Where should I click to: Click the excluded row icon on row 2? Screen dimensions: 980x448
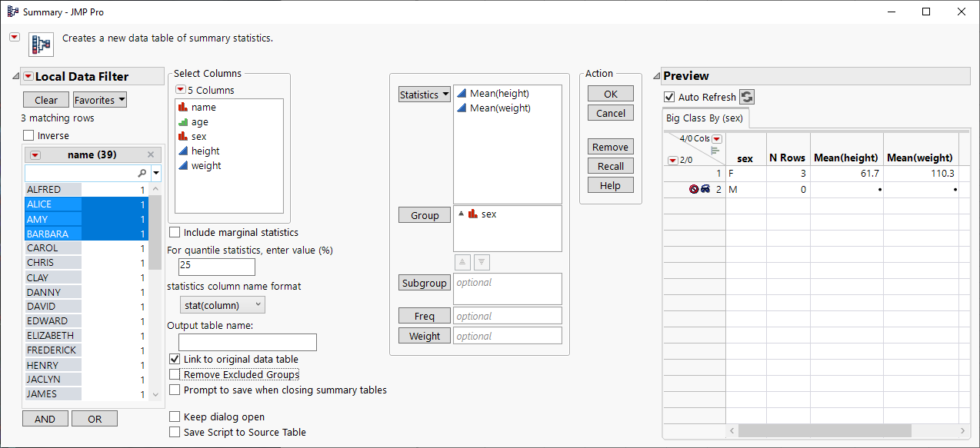(694, 189)
